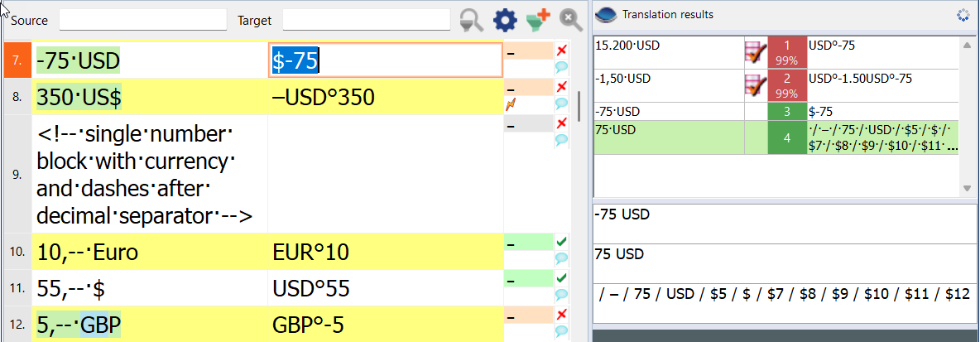Click result target text 'USD°-75'
Viewport: 980px width, 342px height.
coord(832,45)
